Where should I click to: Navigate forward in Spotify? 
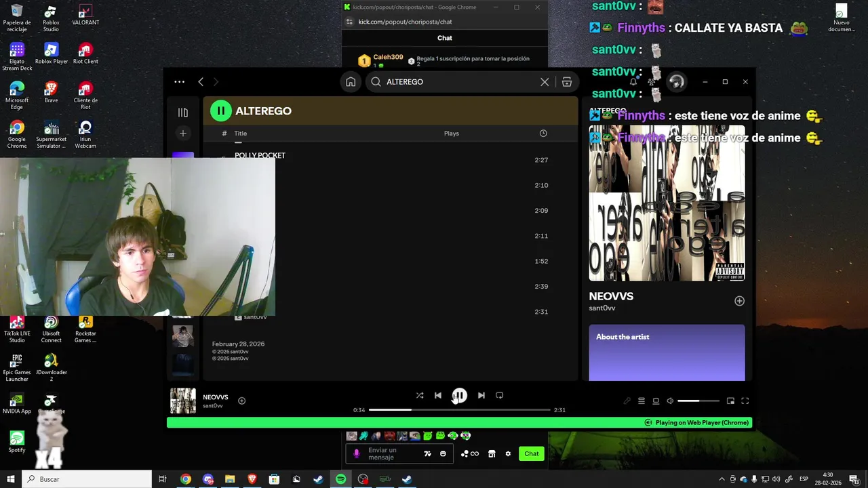pyautogui.click(x=216, y=82)
